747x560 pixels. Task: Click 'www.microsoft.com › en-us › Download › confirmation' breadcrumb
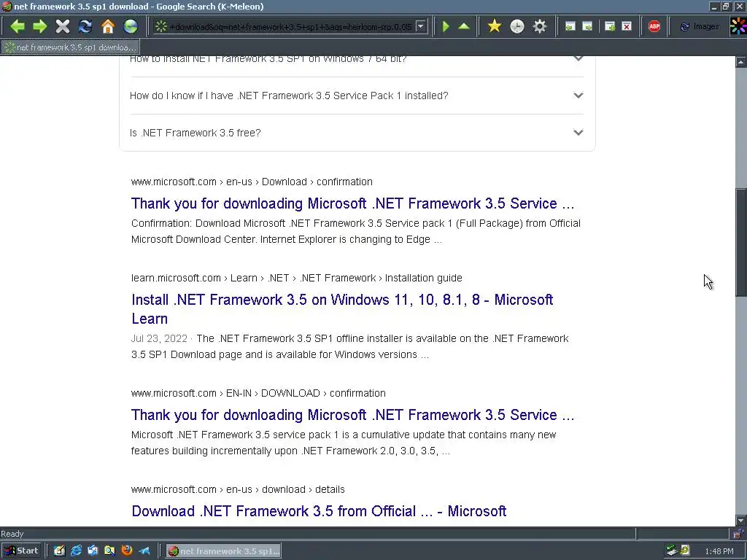click(252, 182)
